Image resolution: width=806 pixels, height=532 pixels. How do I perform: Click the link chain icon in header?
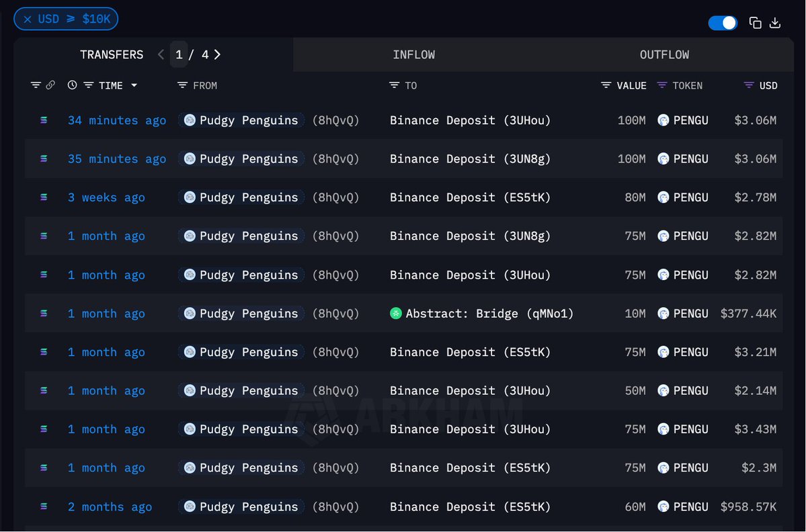pos(50,85)
